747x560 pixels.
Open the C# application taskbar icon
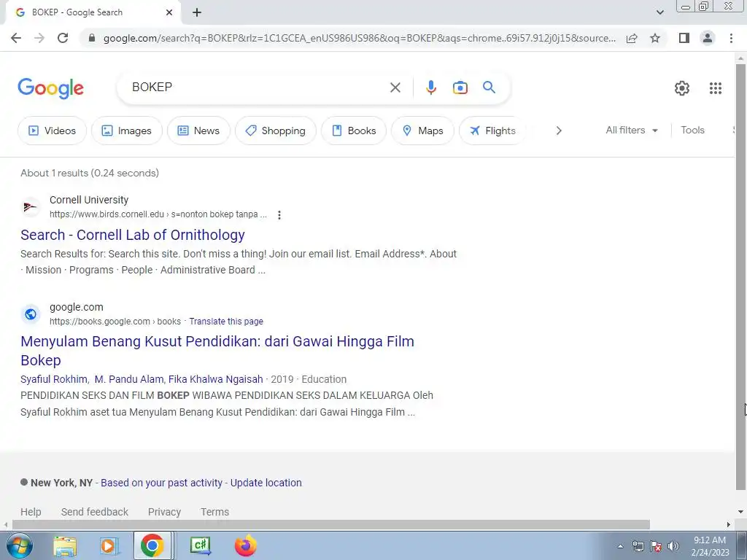(x=201, y=545)
